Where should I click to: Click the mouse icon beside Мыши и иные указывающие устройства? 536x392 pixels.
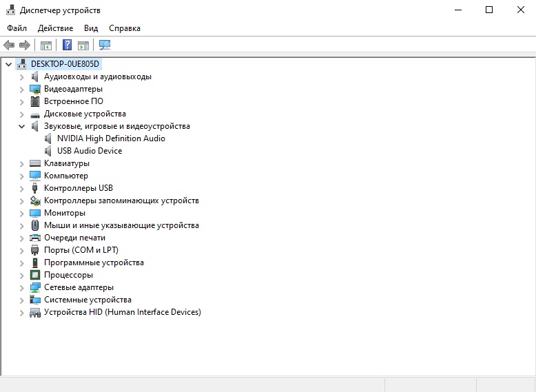click(x=35, y=225)
